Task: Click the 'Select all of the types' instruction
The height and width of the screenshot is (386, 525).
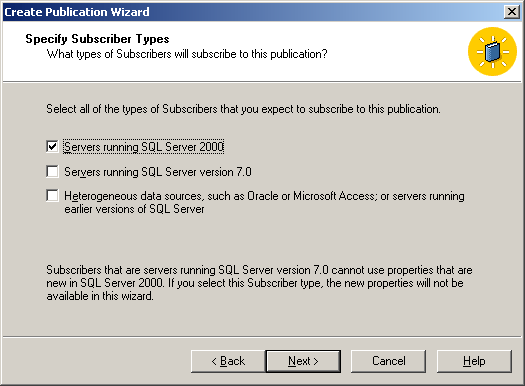Action: pyautogui.click(x=243, y=109)
